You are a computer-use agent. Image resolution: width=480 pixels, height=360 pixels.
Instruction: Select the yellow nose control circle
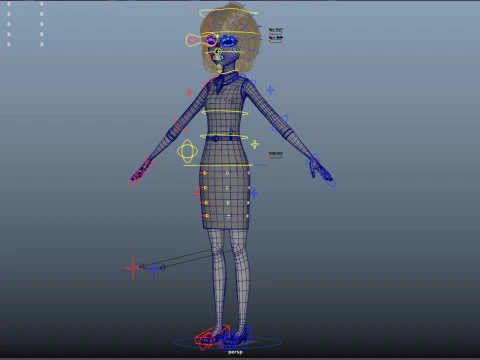tap(217, 51)
